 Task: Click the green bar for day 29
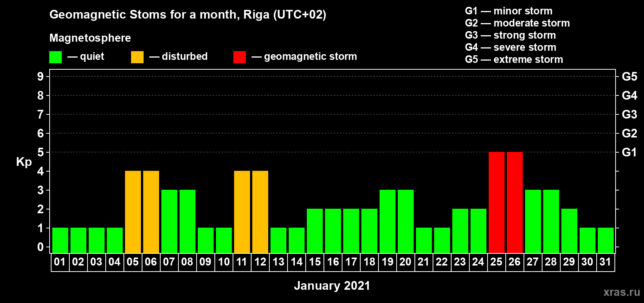click(569, 231)
